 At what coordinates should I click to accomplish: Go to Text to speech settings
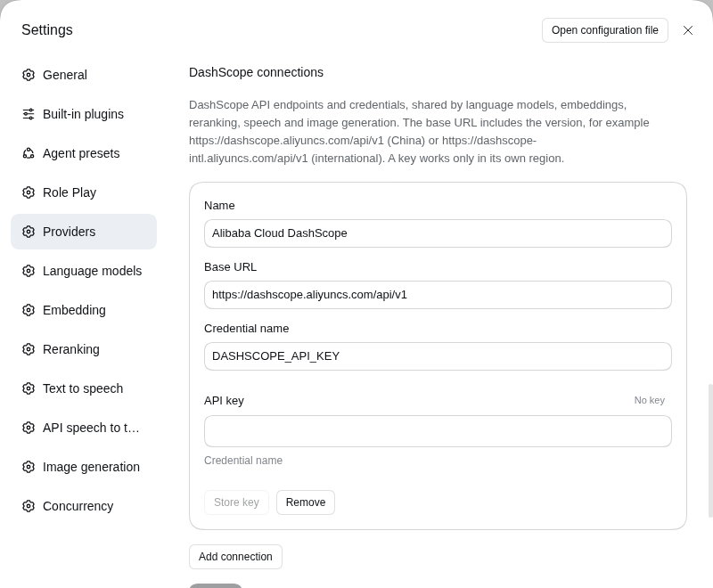[x=84, y=388]
